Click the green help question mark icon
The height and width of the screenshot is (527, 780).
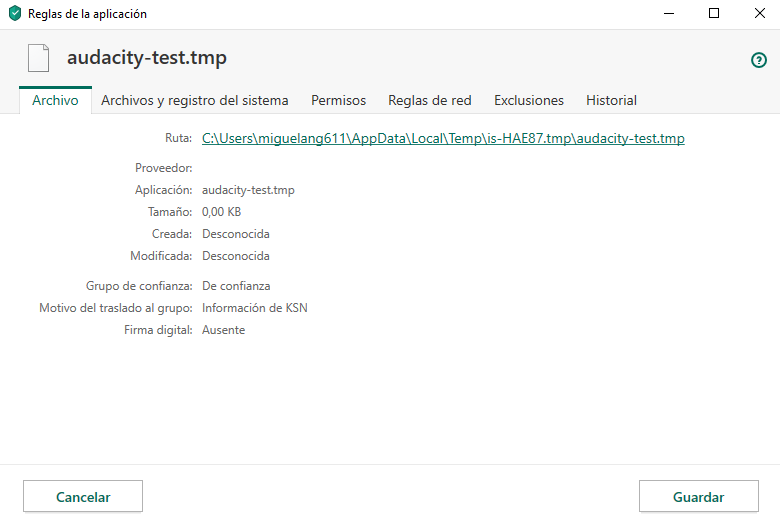pos(758,60)
